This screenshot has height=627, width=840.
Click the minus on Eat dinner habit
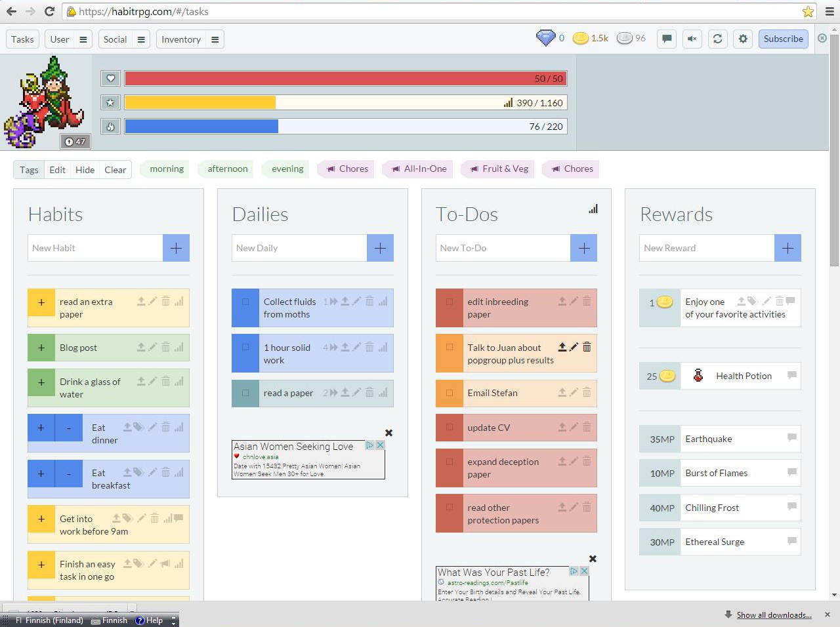tap(69, 428)
